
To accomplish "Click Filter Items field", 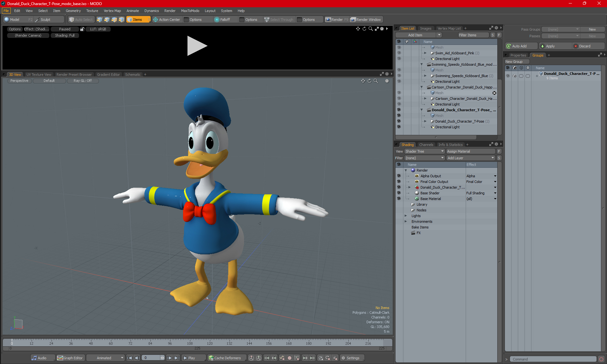I will coord(473,35).
